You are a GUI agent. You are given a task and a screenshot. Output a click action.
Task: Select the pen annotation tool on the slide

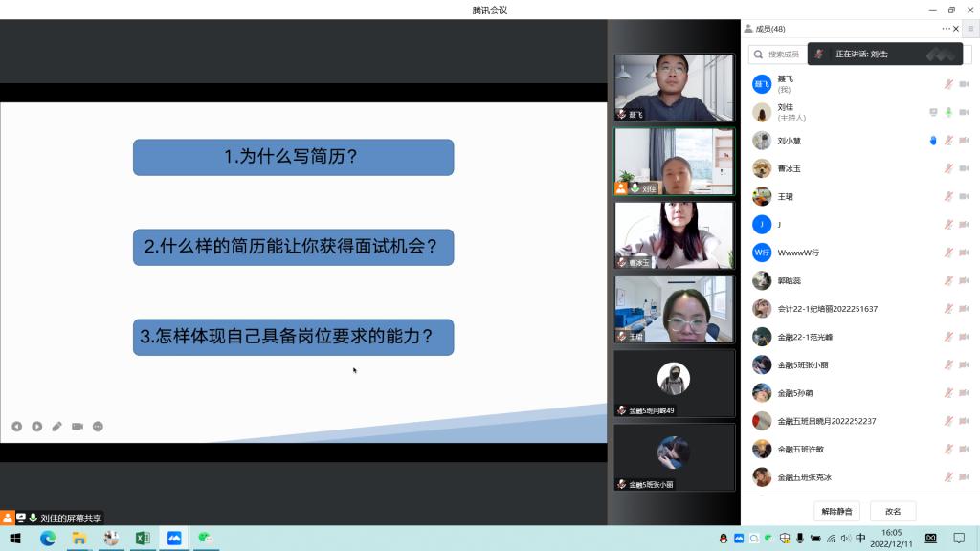pos(56,426)
